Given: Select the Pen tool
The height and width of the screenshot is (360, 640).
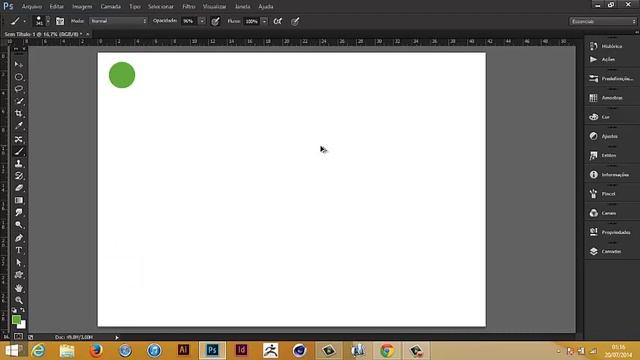Looking at the screenshot, I should point(19,238).
